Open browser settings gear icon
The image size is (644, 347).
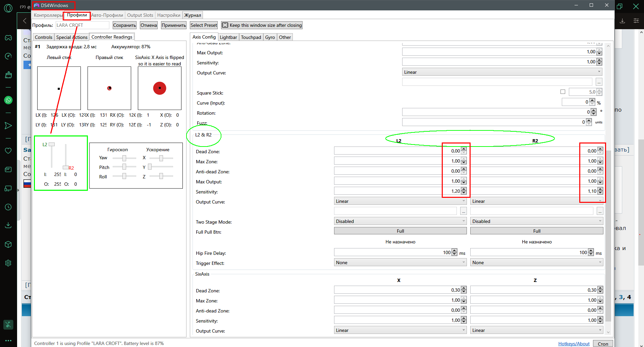coord(8,263)
